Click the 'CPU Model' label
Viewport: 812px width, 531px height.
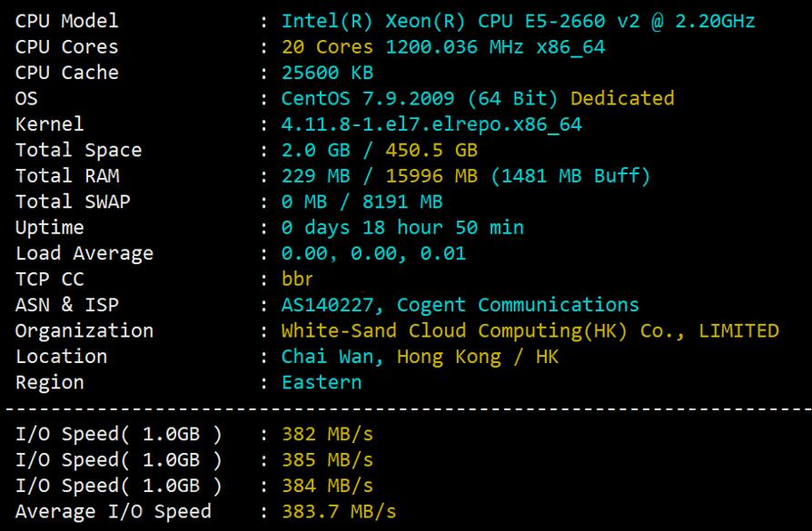(x=67, y=21)
